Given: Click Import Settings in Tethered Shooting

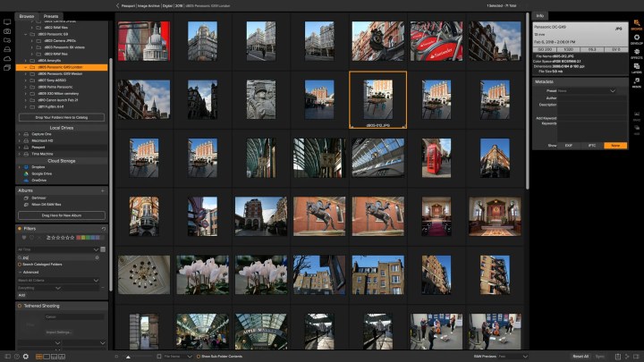Looking at the screenshot, I should click(59, 332).
